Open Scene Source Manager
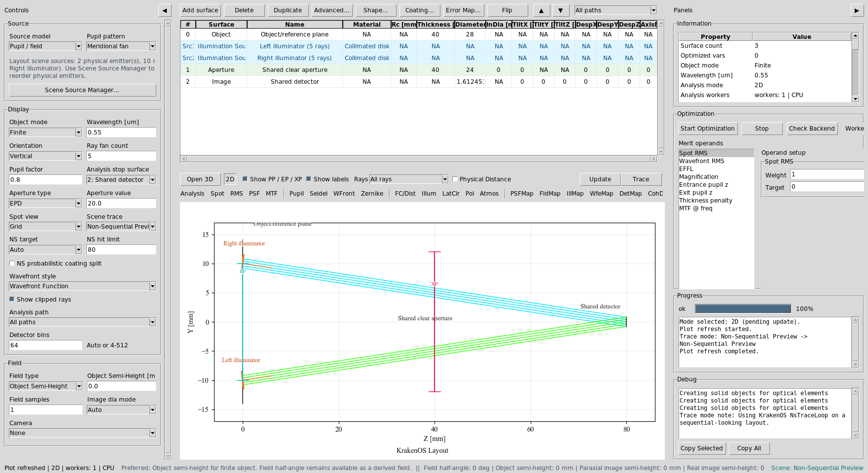Image resolution: width=868 pixels, height=473 pixels. coord(82,90)
